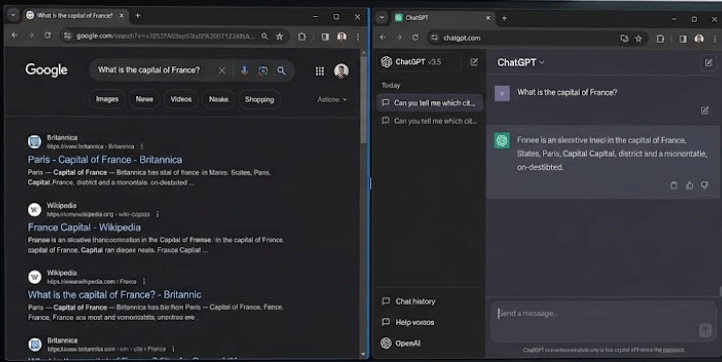Image resolution: width=722 pixels, height=362 pixels.
Task: Open second 'Can you tell me which cit...' chat
Action: pyautogui.click(x=430, y=121)
